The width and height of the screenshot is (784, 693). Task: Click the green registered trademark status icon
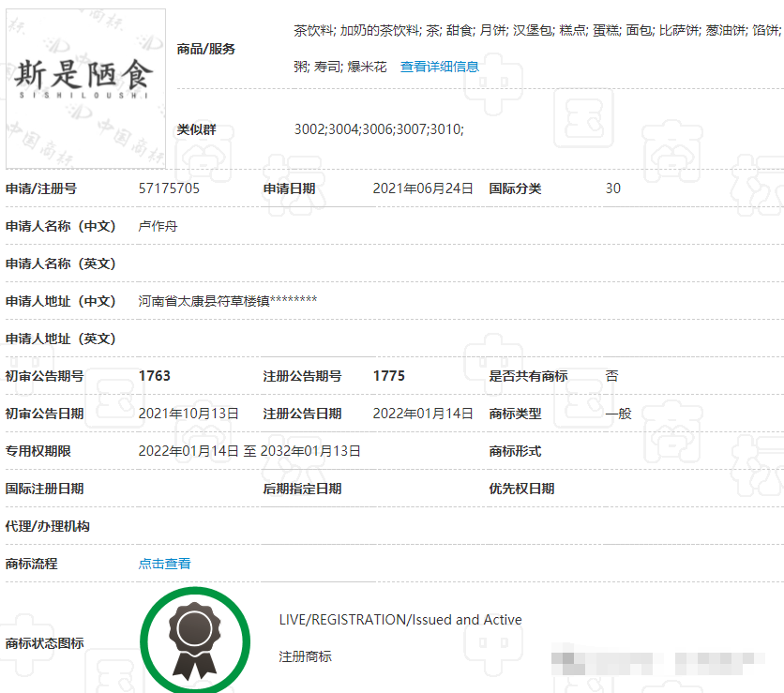tap(195, 641)
